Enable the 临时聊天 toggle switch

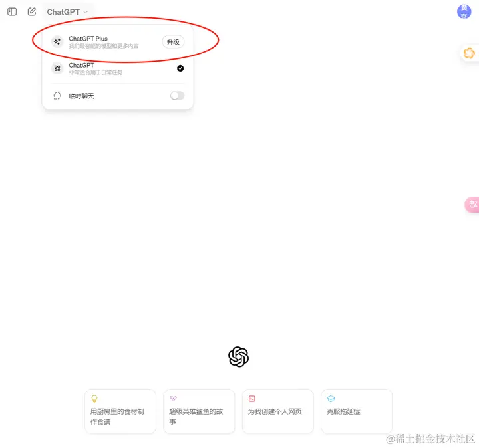177,96
